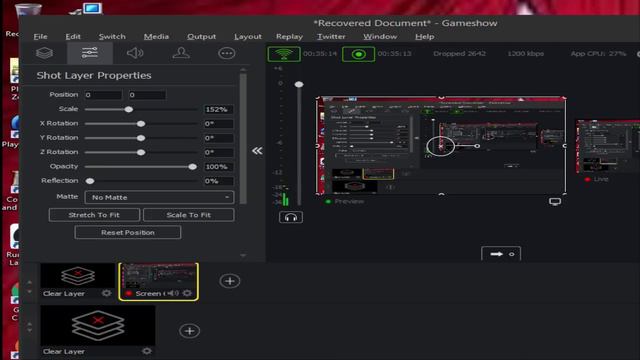Toggle the green streaming broadcast button
Image resolution: width=640 pixels, height=360 pixels.
point(284,54)
